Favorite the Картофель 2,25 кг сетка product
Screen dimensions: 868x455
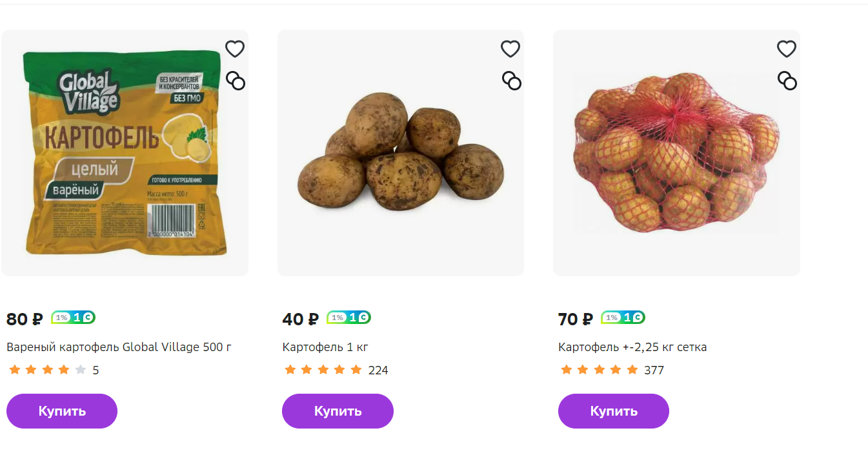tap(786, 49)
